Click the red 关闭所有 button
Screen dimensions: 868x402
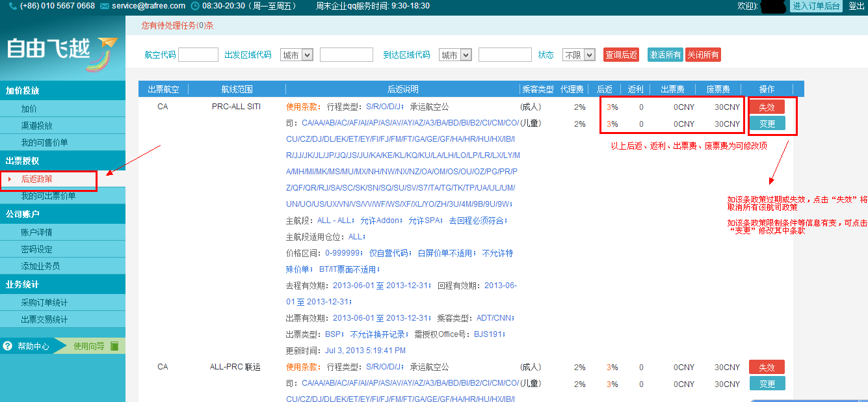[703, 55]
